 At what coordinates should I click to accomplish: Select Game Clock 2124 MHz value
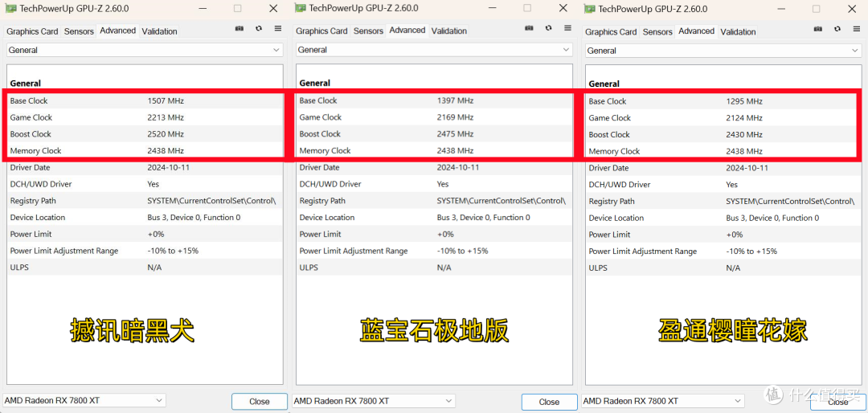pos(744,118)
